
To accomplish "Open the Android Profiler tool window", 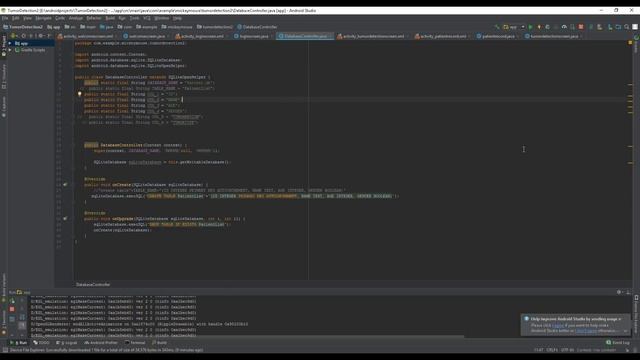I will [101, 343].
